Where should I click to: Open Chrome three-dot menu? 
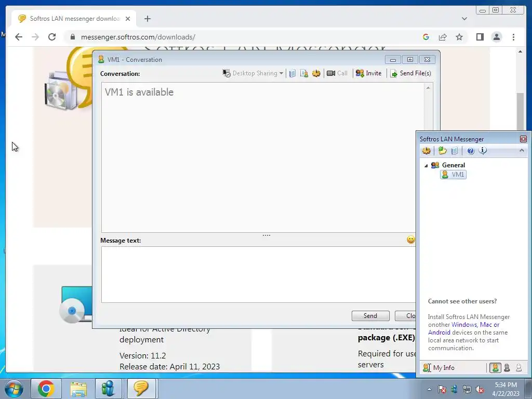pos(513,37)
